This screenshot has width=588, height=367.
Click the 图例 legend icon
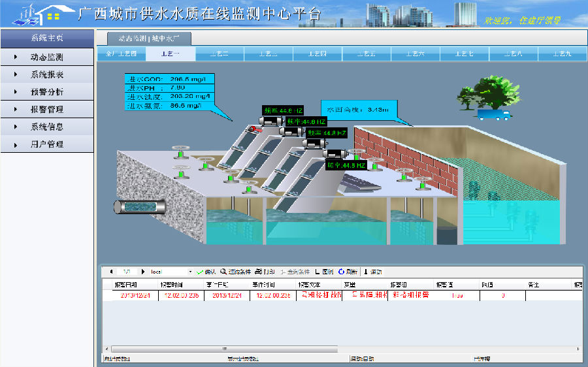[318, 272]
